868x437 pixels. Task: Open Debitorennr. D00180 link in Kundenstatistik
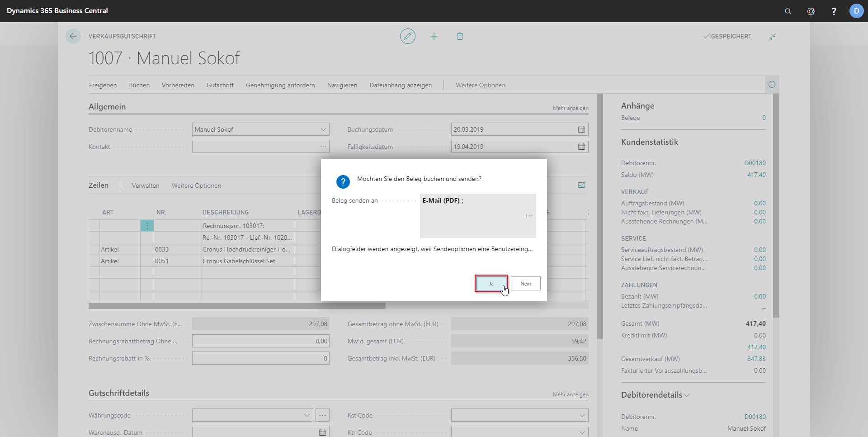755,163
